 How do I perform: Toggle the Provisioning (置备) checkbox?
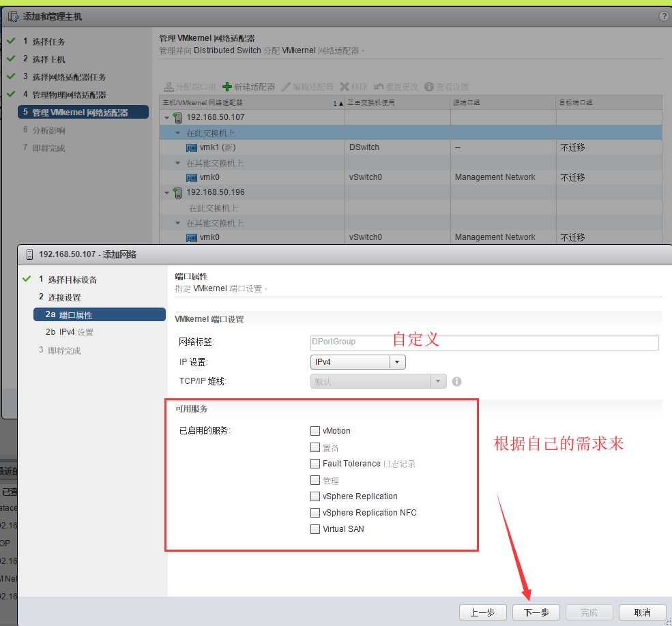click(315, 447)
